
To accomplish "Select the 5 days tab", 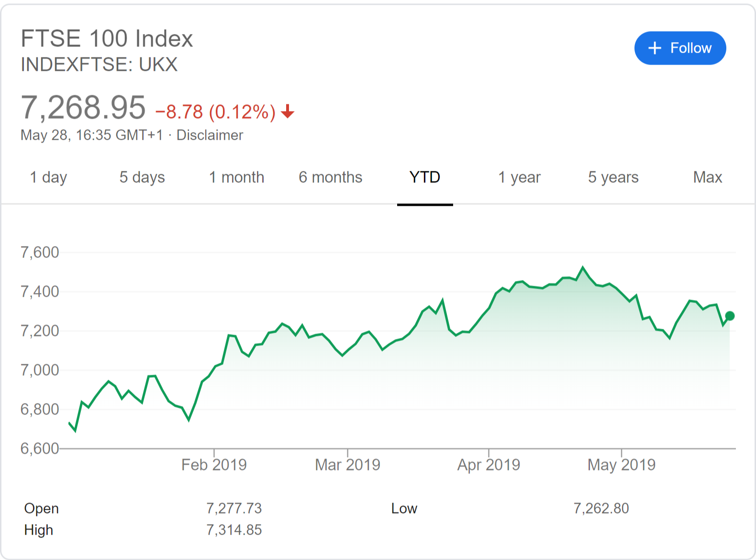I will coord(142,178).
